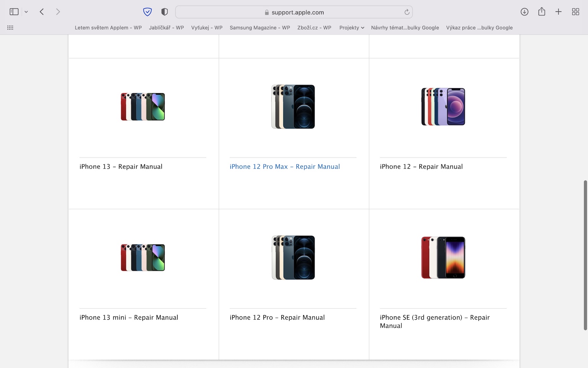This screenshot has height=368, width=588.
Task: Open the Zboží.cz - WP bookmark
Action: (314, 28)
